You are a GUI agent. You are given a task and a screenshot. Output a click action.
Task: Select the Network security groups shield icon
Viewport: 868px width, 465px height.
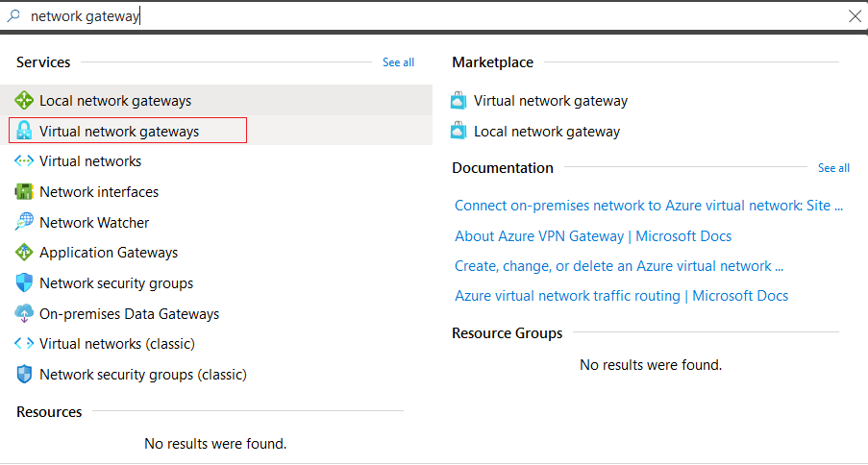pos(24,282)
